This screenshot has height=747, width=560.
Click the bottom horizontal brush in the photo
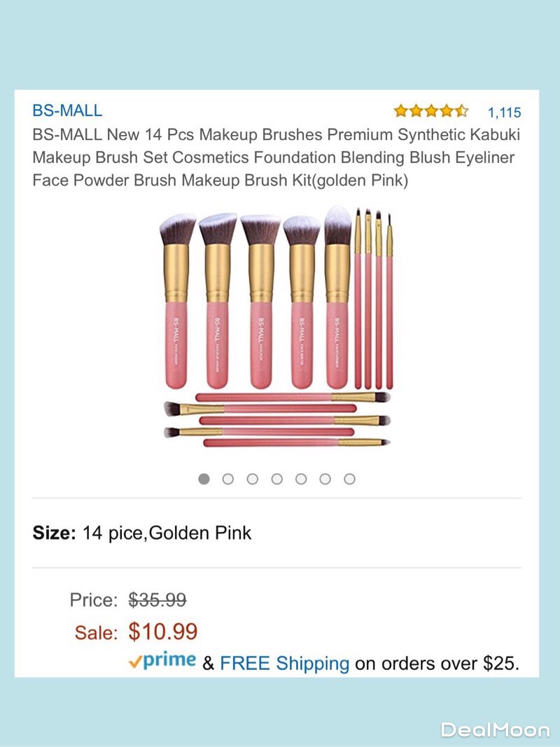[x=276, y=442]
